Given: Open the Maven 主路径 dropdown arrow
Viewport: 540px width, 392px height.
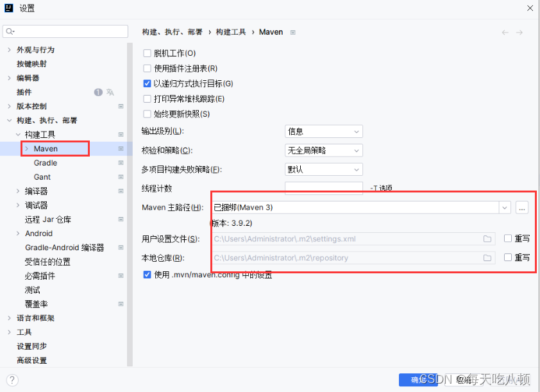Looking at the screenshot, I should coord(505,208).
